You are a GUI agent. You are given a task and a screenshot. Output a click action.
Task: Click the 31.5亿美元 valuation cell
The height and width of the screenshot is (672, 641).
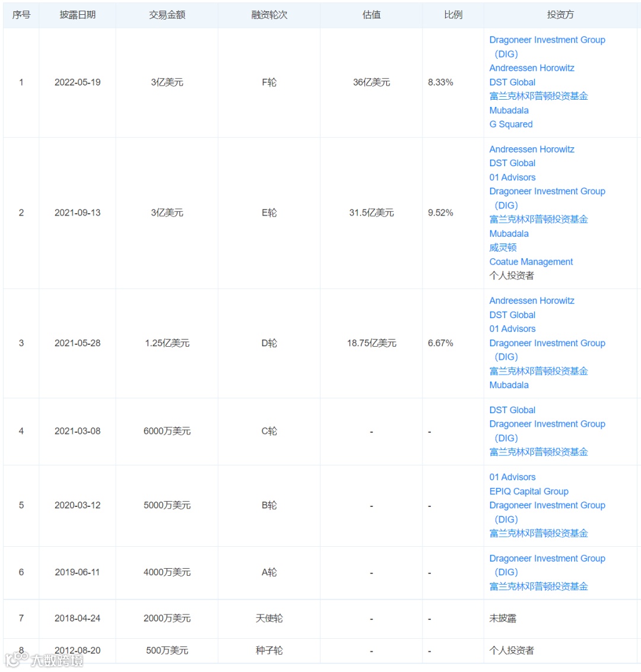372,213
